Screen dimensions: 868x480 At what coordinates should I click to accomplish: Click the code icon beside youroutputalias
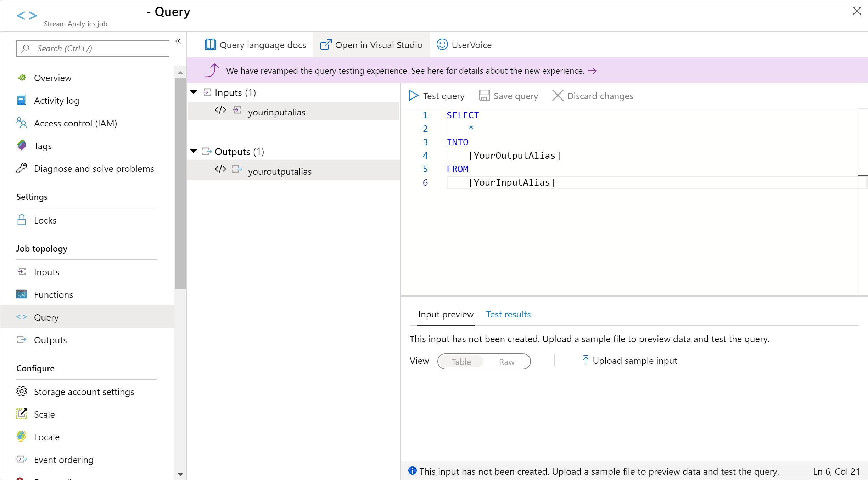coord(220,169)
